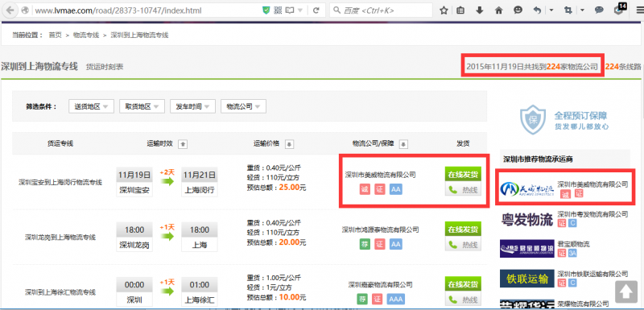Open extension icon with 14 badge
The height and width of the screenshot is (310, 644).
(x=618, y=10)
